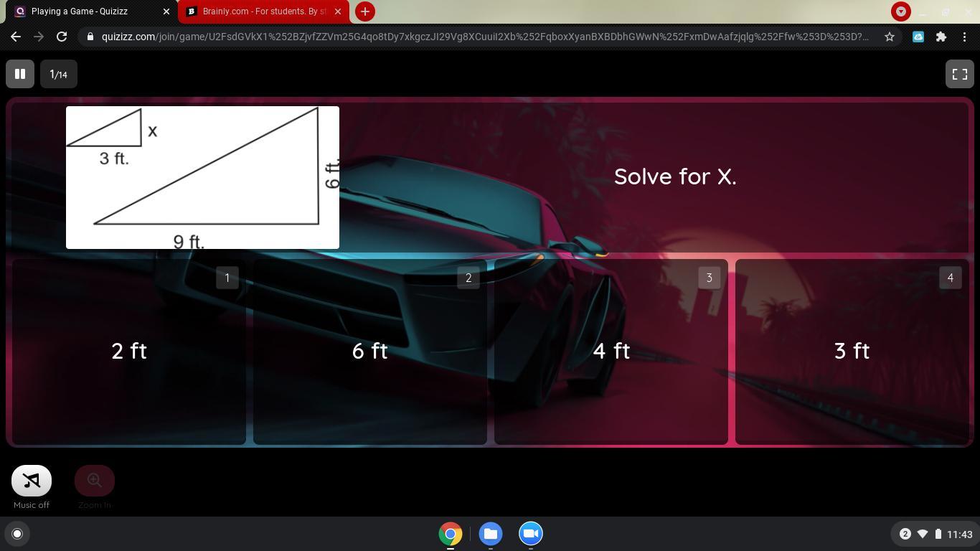Open Files app from the shelf
The width and height of the screenshot is (980, 551).
(x=491, y=534)
